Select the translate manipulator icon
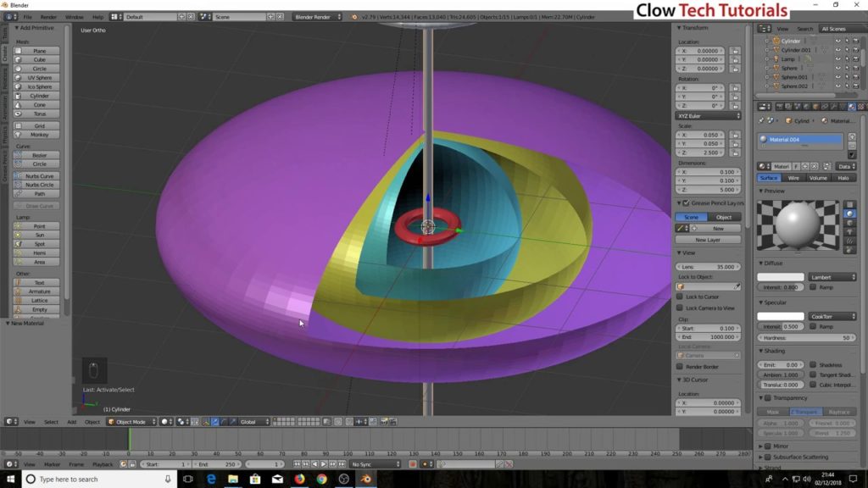Viewport: 868px width, 488px height. 214,421
